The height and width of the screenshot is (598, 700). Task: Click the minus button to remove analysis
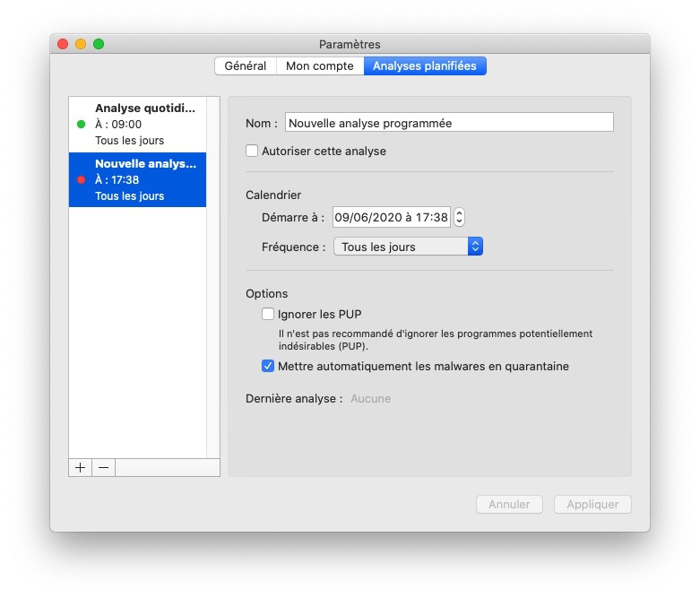point(103,467)
